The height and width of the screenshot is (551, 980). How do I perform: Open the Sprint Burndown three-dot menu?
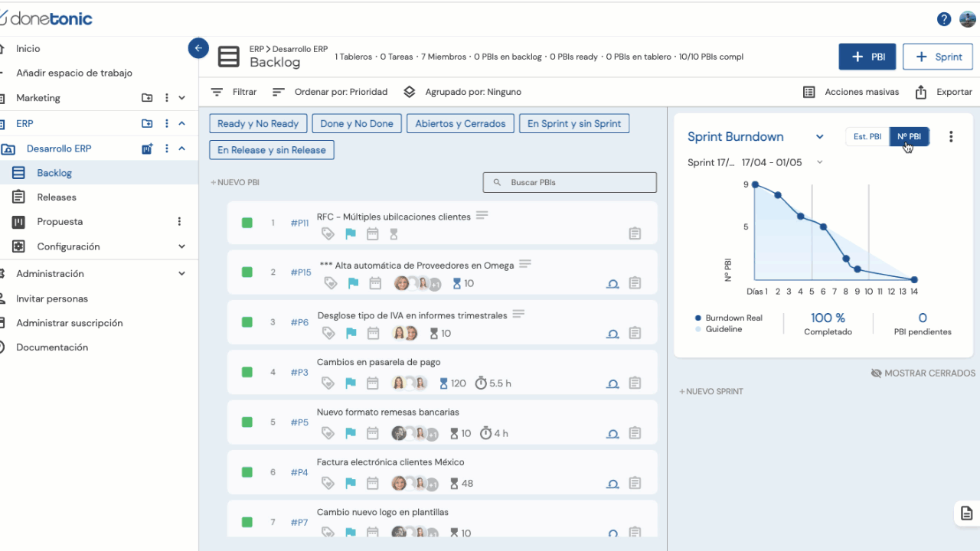click(951, 137)
